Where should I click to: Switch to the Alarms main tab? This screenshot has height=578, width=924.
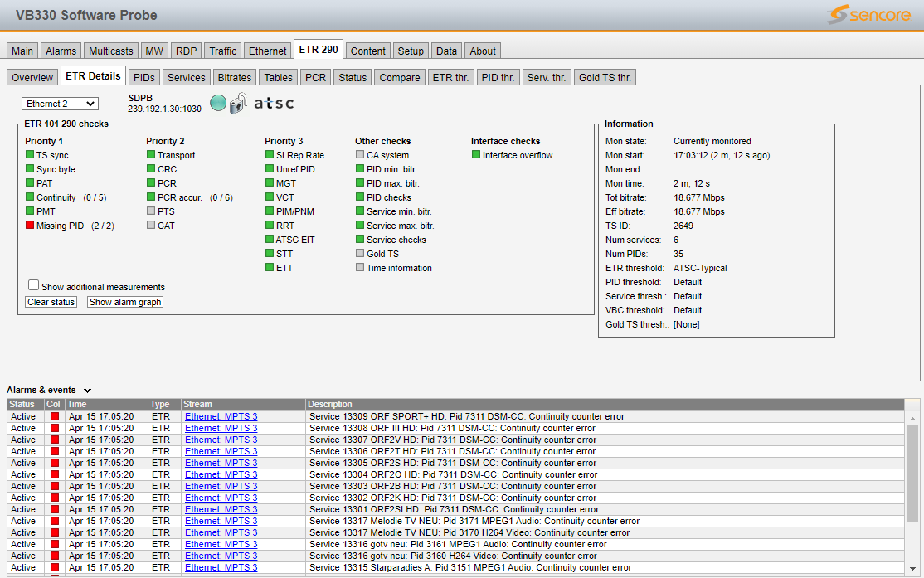61,51
